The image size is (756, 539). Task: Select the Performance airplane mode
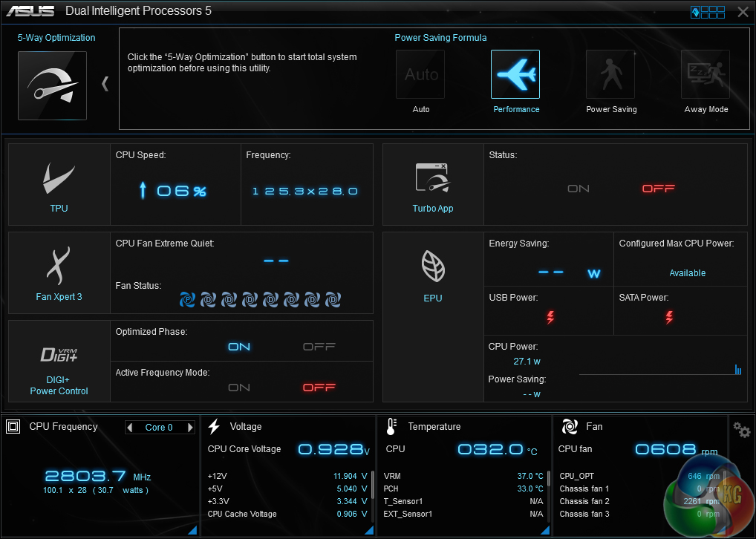(515, 75)
